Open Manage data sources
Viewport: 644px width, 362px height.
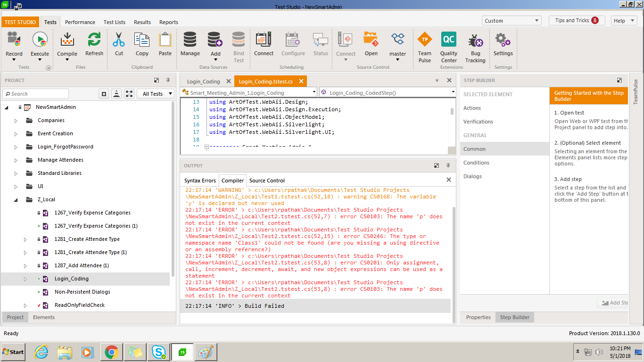(190, 40)
